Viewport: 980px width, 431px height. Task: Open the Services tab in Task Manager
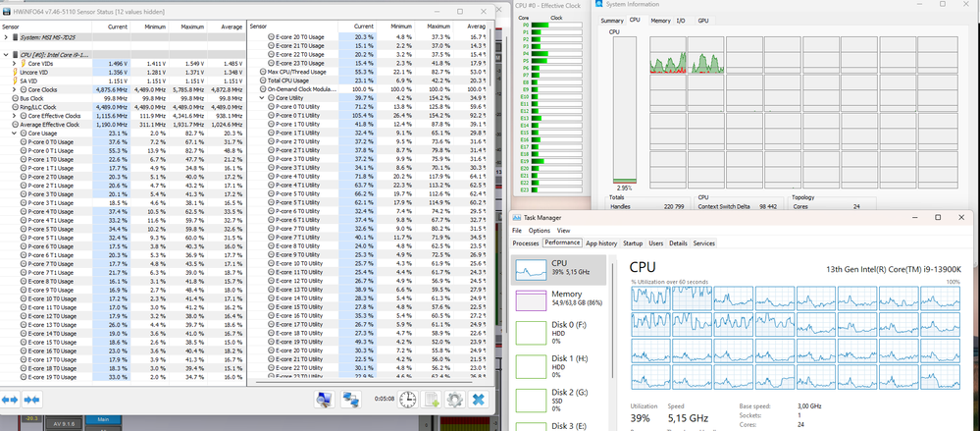click(704, 242)
